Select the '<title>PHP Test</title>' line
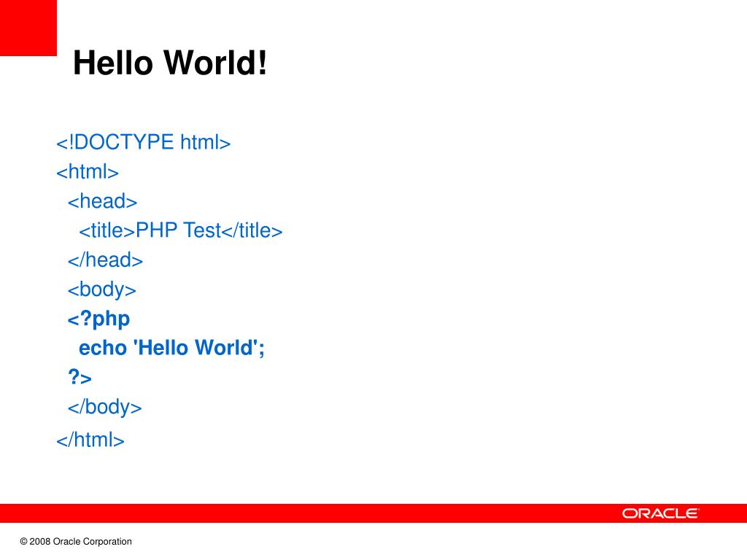This screenshot has width=747, height=560. click(x=181, y=230)
